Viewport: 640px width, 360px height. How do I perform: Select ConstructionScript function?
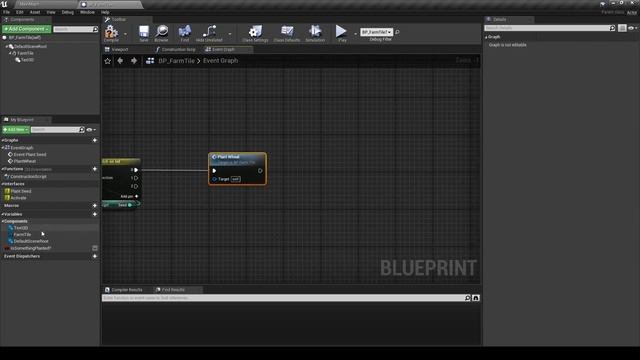pos(28,176)
